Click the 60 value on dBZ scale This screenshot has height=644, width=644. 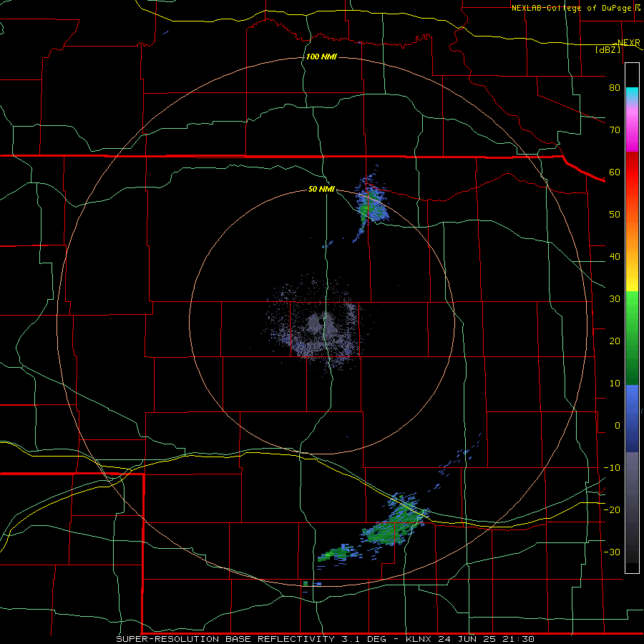pyautogui.click(x=615, y=172)
